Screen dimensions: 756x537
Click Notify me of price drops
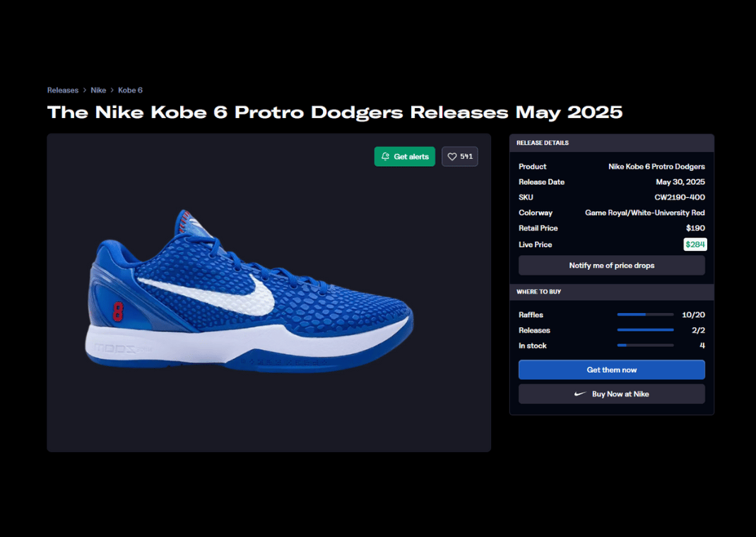[611, 266]
